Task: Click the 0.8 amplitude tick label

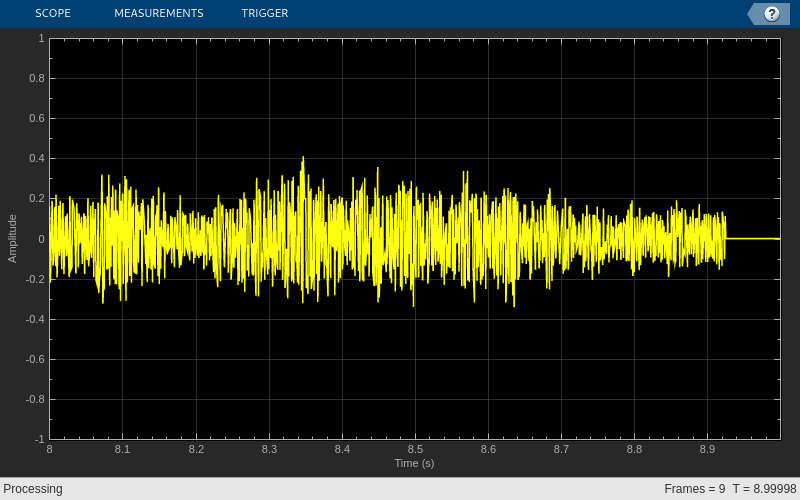Action: [37, 79]
